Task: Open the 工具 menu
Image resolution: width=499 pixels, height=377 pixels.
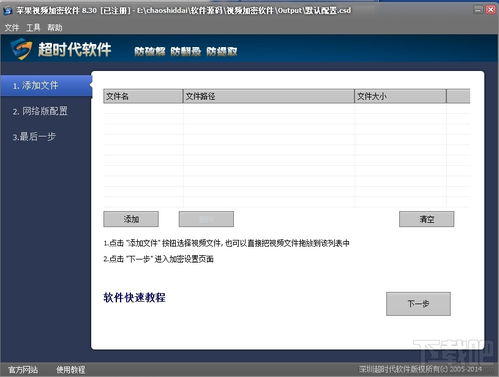Action: (x=33, y=28)
